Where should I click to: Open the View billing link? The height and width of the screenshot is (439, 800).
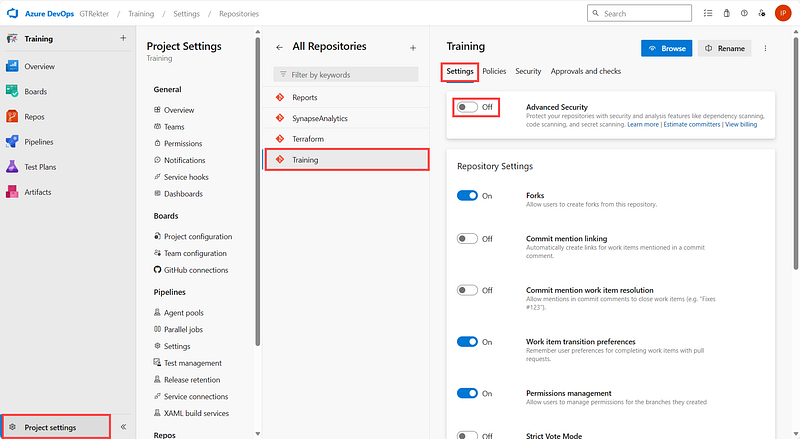(x=741, y=125)
